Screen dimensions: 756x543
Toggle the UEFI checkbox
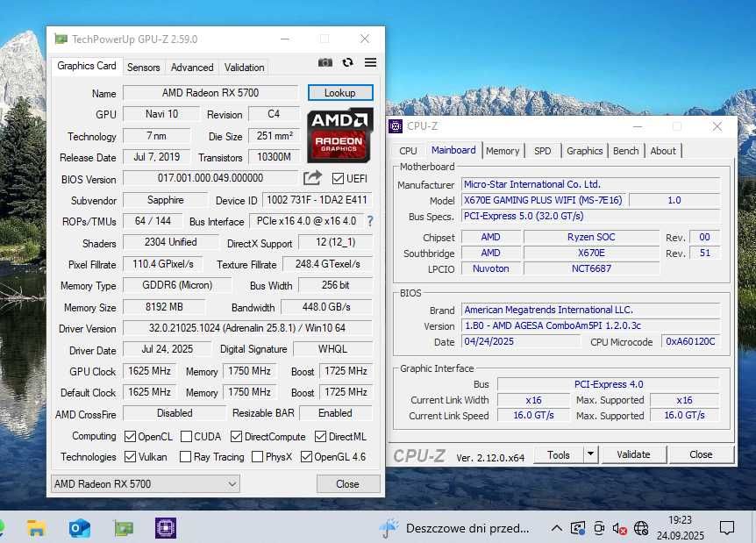338,179
